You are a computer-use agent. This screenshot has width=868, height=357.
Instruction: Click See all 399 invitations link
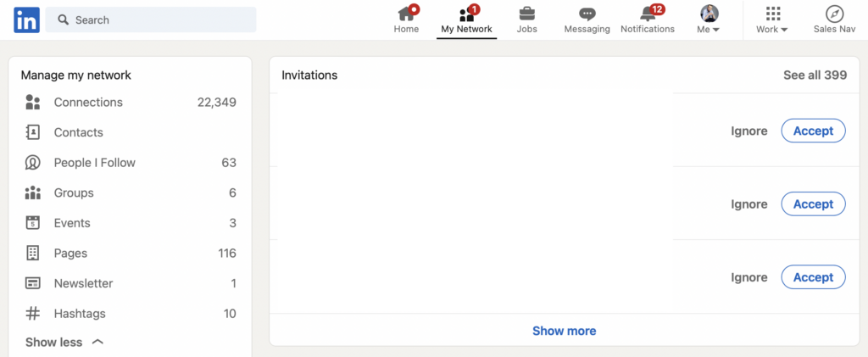tap(815, 75)
